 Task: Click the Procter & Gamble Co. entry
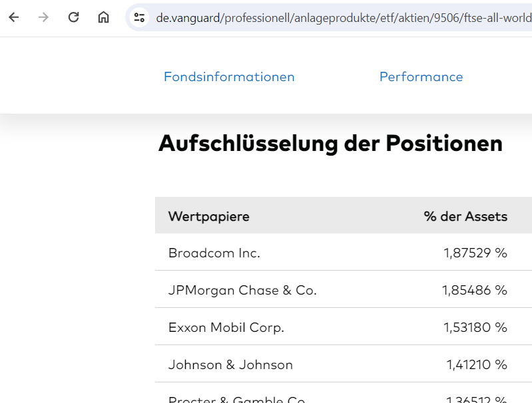pyautogui.click(x=237, y=399)
